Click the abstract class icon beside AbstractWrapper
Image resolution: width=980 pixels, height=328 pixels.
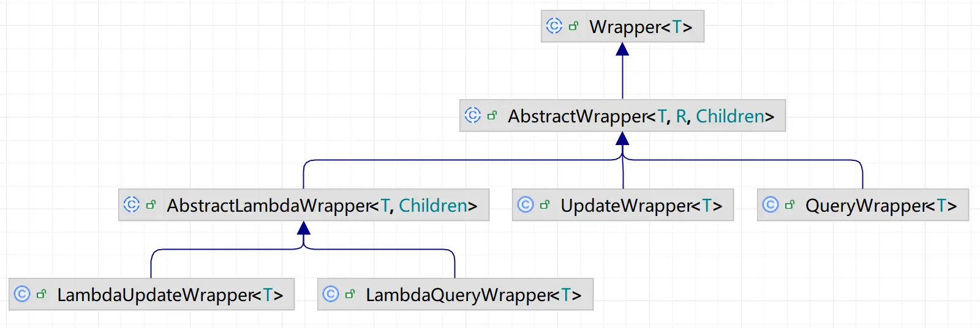tap(472, 115)
